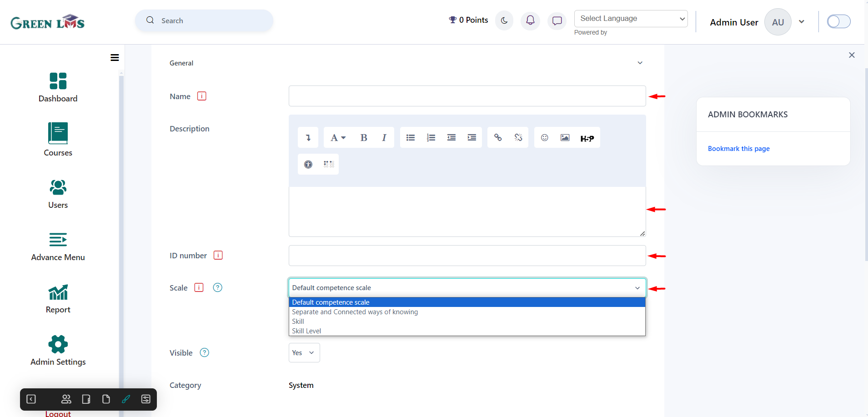Open the screenreader helper
Screen dimensions: 868x417
click(x=329, y=164)
